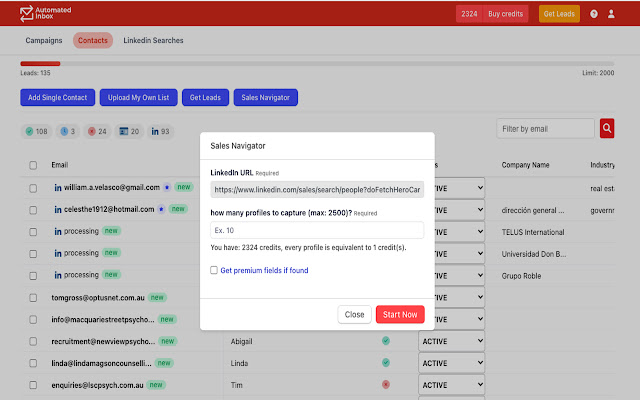Screen dimensions: 640x400
Task: Click the star icon next to william.a.velasco@gmail.com
Action: [x=167, y=187]
